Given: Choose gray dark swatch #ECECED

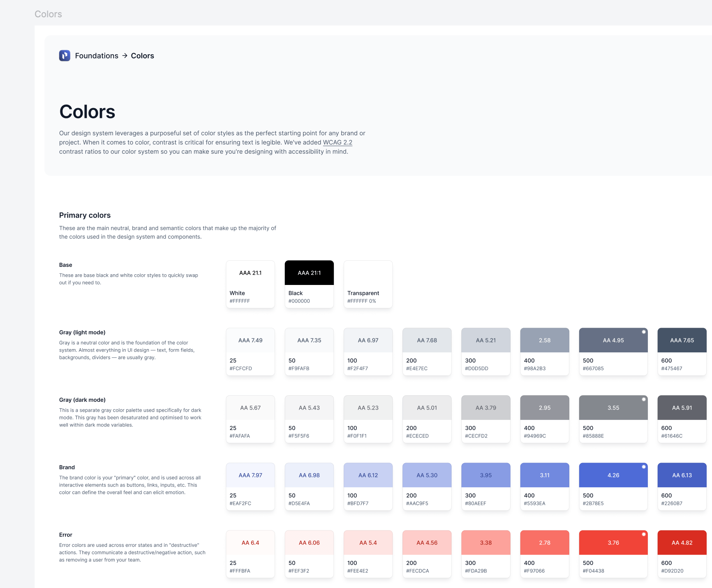Looking at the screenshot, I should click(427, 419).
